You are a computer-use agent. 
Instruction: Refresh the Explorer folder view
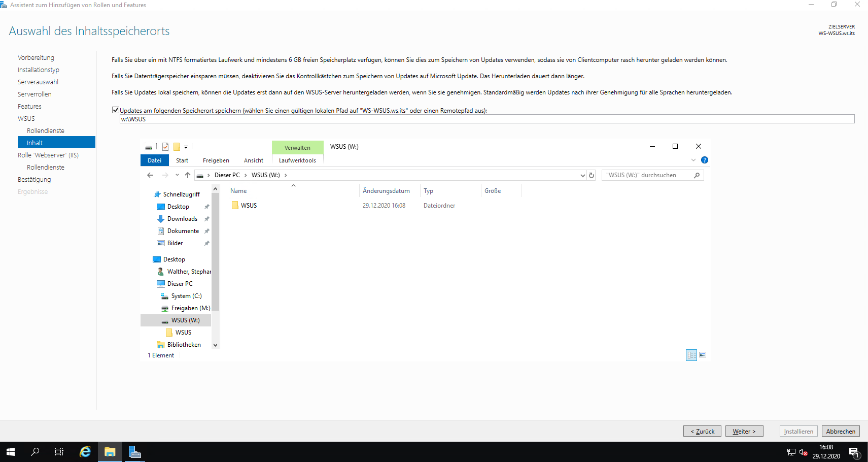click(x=592, y=175)
